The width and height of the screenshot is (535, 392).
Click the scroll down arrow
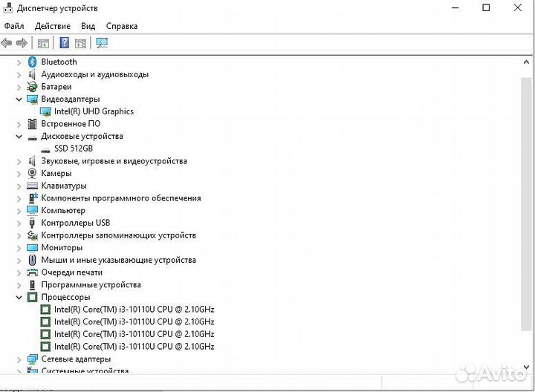(x=526, y=367)
